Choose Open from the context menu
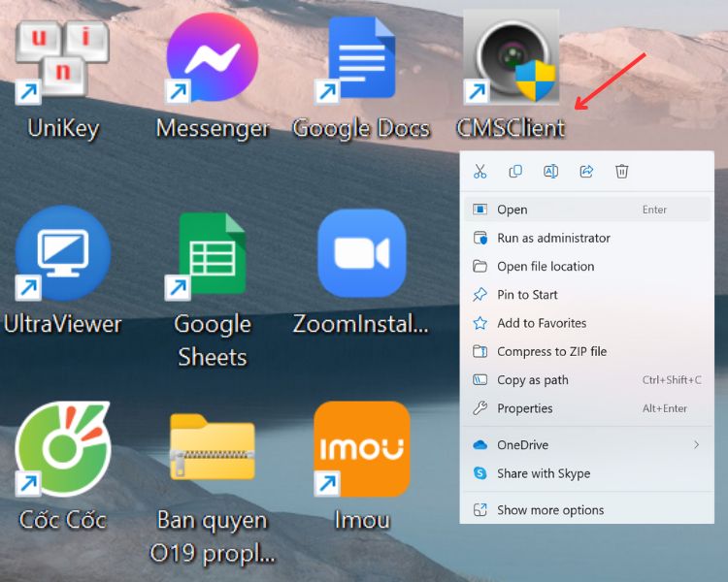This screenshot has width=728, height=582. (x=587, y=210)
